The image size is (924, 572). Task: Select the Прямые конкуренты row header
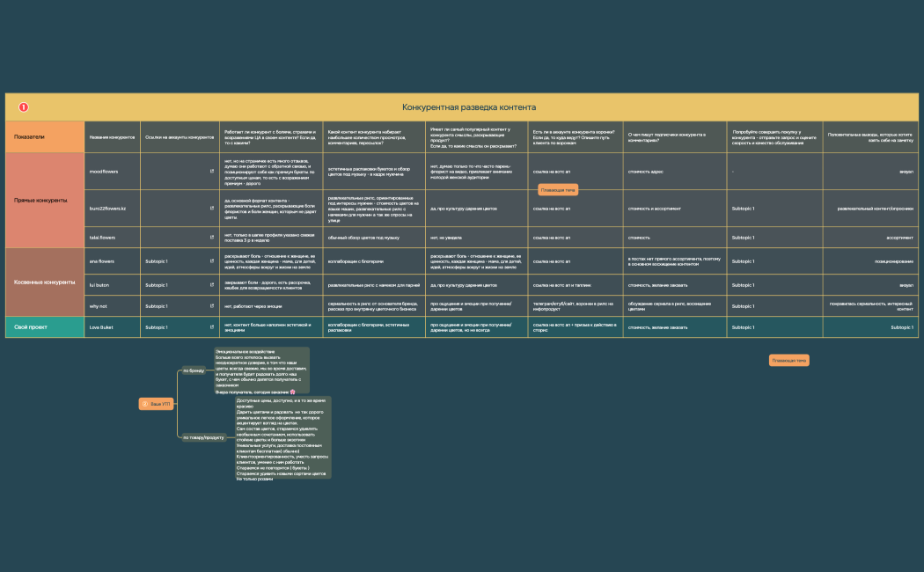tap(44, 201)
